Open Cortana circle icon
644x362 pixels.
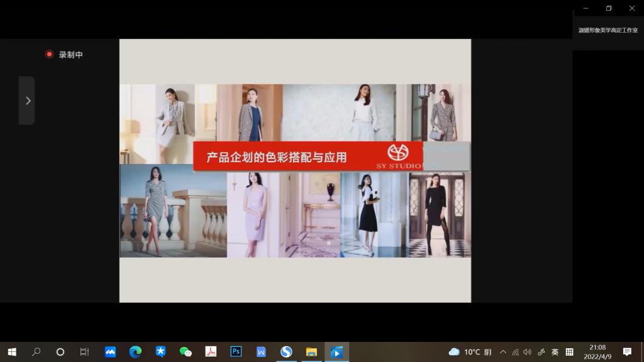60,352
